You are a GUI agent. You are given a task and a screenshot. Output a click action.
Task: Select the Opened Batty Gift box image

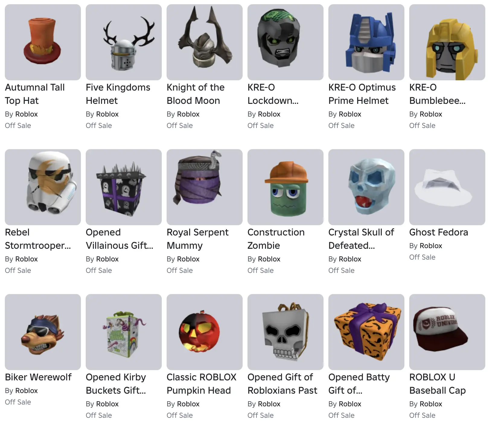point(366,332)
